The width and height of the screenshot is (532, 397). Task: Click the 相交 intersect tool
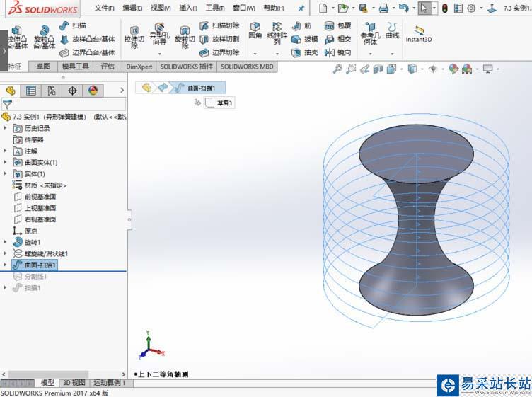point(337,39)
